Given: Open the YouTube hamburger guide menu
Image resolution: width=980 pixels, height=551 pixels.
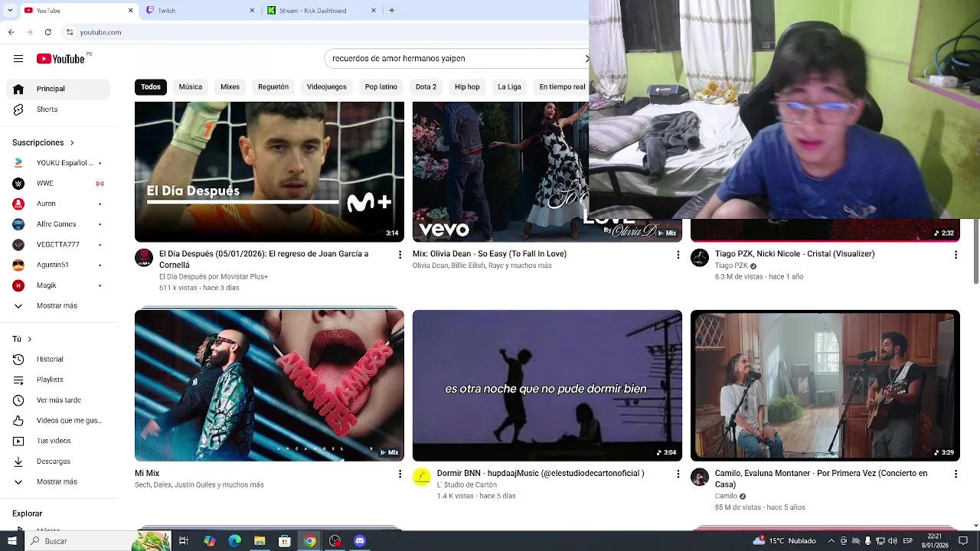Looking at the screenshot, I should click(18, 59).
